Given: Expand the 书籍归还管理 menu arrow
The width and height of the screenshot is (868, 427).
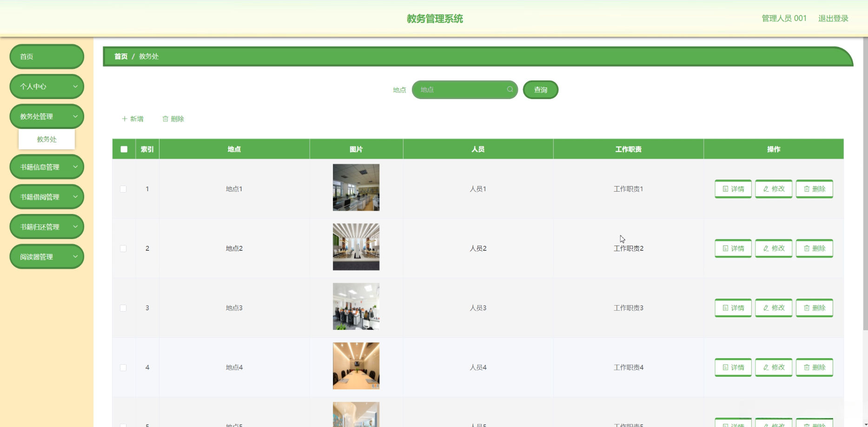Looking at the screenshot, I should 75,227.
